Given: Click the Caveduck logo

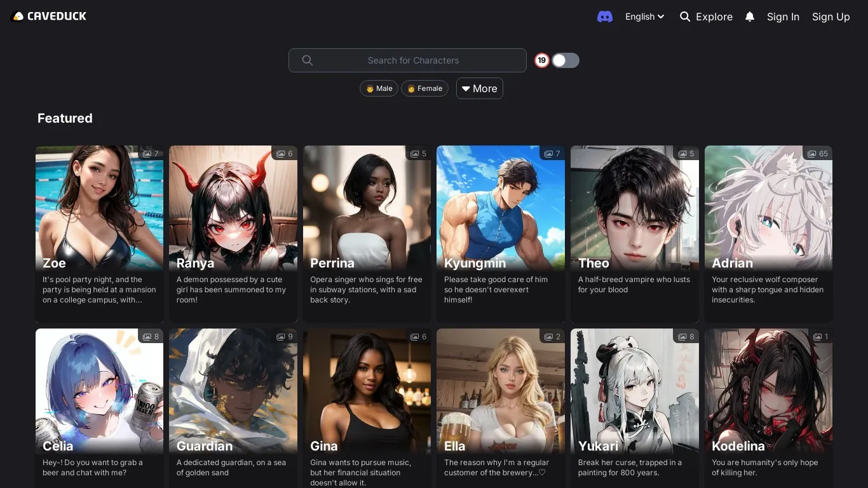Looking at the screenshot, I should [49, 17].
